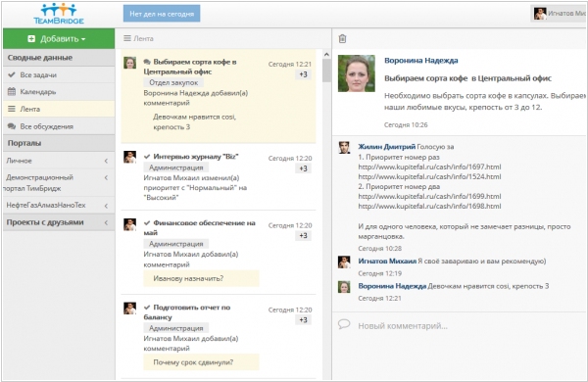Click the chat bubbles icon by Все обсуждения
Viewport: 588px width, 382px height.
tap(12, 126)
